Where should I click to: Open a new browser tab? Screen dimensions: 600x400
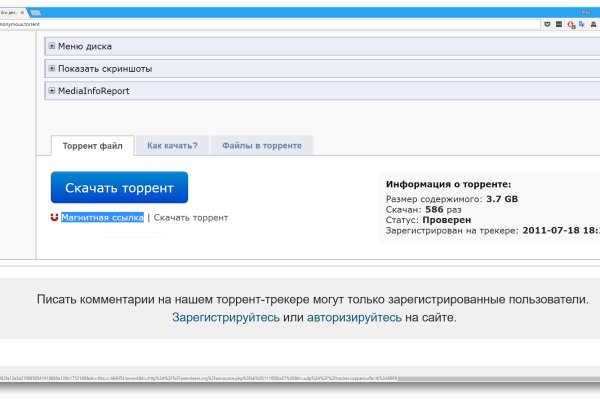(x=36, y=13)
